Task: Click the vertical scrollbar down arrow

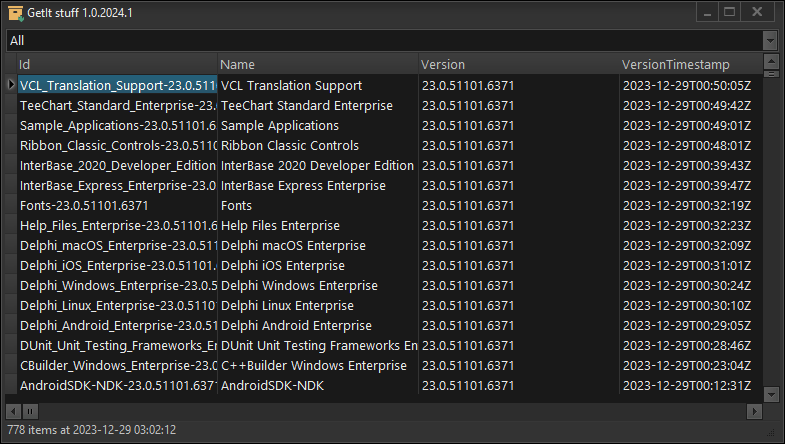Action: [771, 394]
